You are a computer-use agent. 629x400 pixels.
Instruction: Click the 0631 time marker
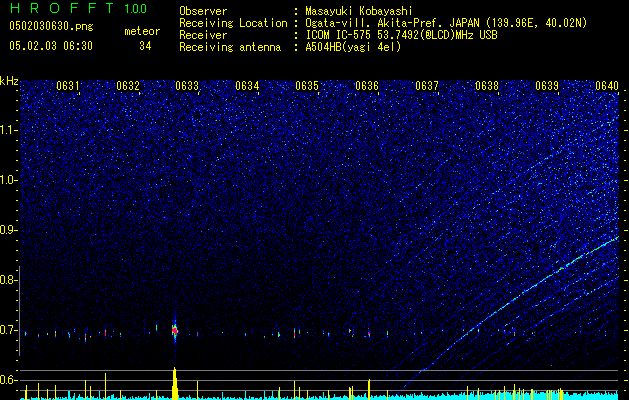pyautogui.click(x=67, y=86)
